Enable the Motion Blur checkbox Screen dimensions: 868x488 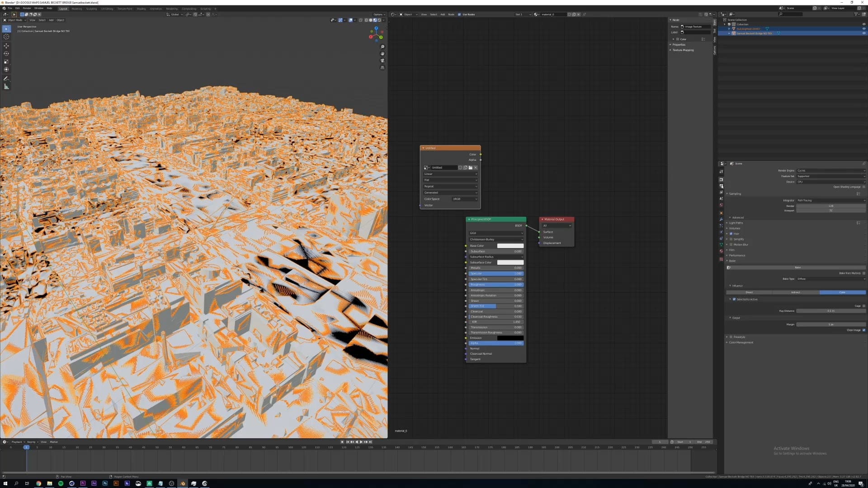pos(731,244)
